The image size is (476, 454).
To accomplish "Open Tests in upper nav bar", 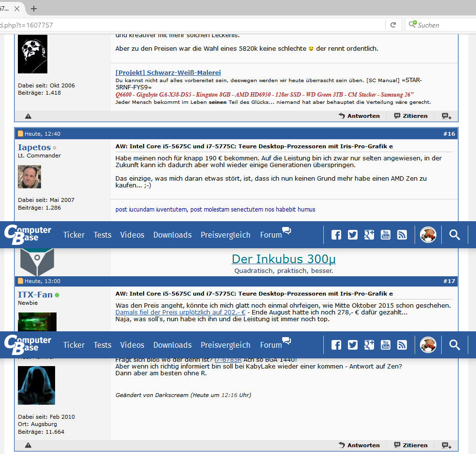I will pyautogui.click(x=102, y=235).
